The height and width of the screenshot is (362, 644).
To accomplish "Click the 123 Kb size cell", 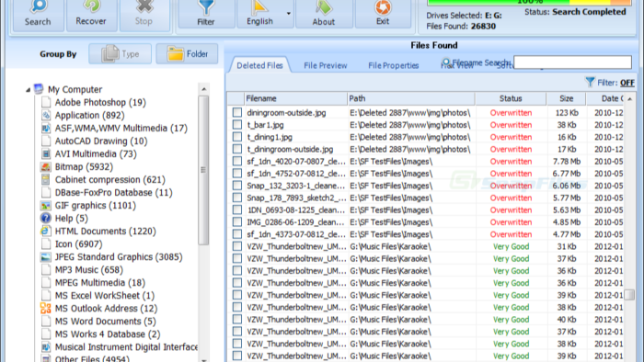I will (x=567, y=113).
